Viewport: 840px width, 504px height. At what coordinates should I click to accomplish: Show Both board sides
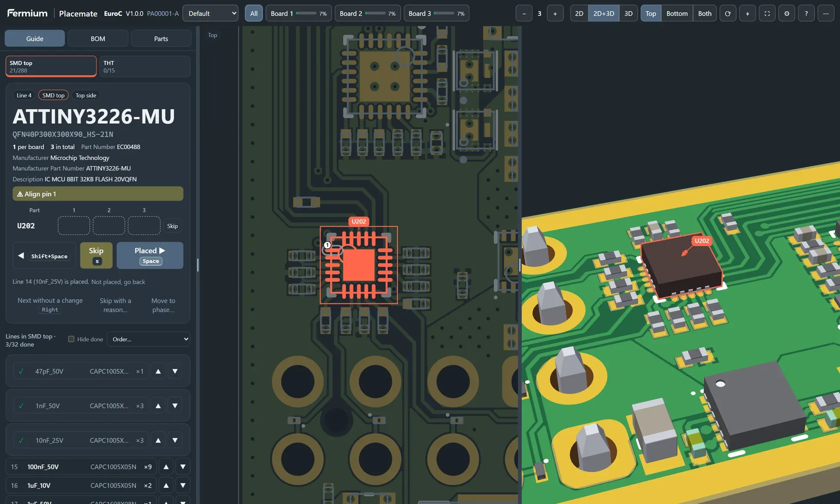[704, 14]
